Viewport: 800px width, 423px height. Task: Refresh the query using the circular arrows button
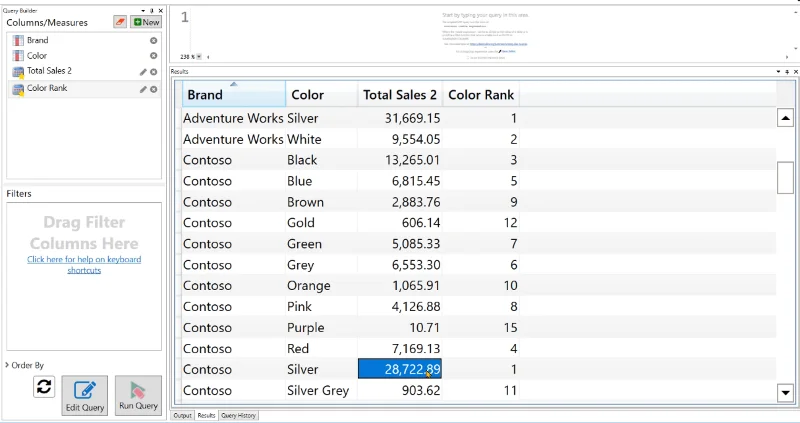(44, 387)
